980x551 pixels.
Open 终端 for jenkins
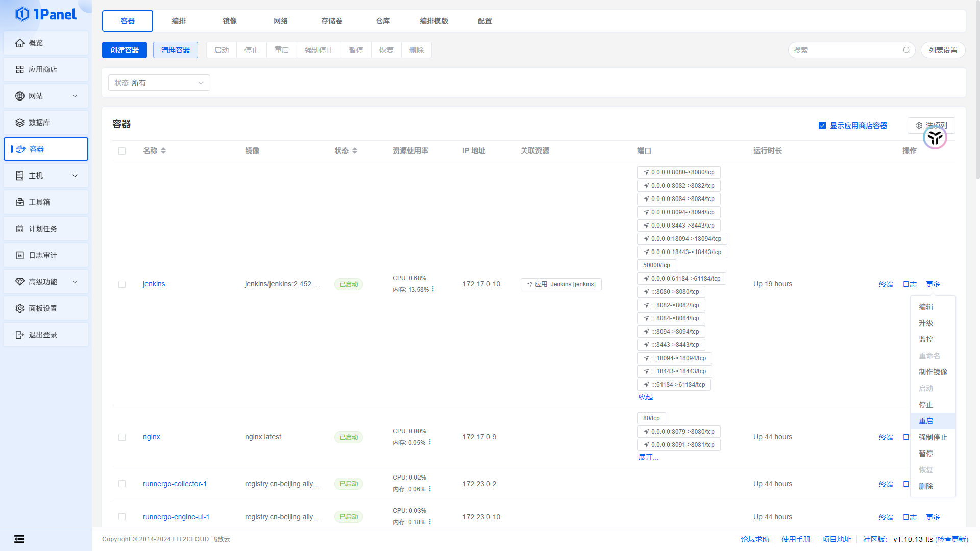coord(886,284)
